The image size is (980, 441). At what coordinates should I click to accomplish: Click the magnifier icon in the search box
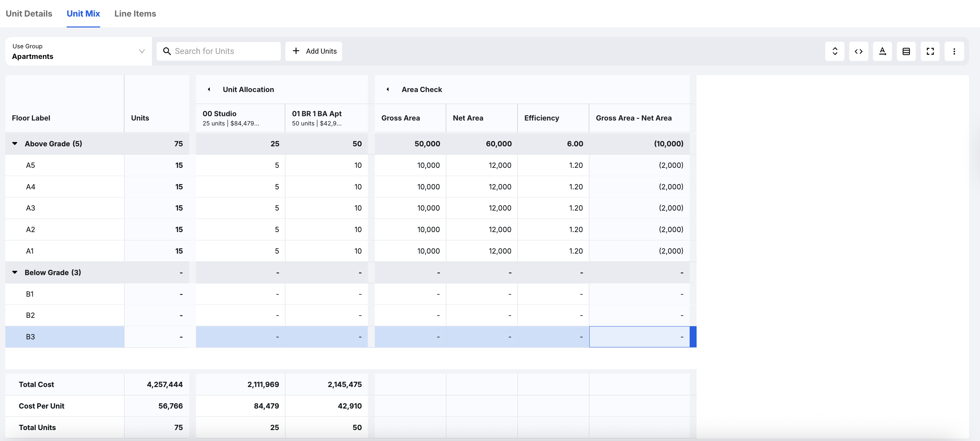pyautogui.click(x=167, y=51)
